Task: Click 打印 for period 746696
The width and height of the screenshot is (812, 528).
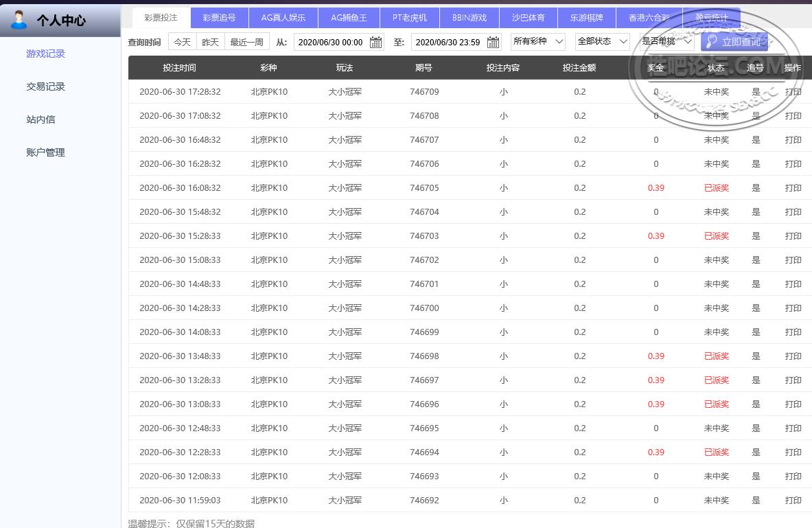Action: (793, 404)
